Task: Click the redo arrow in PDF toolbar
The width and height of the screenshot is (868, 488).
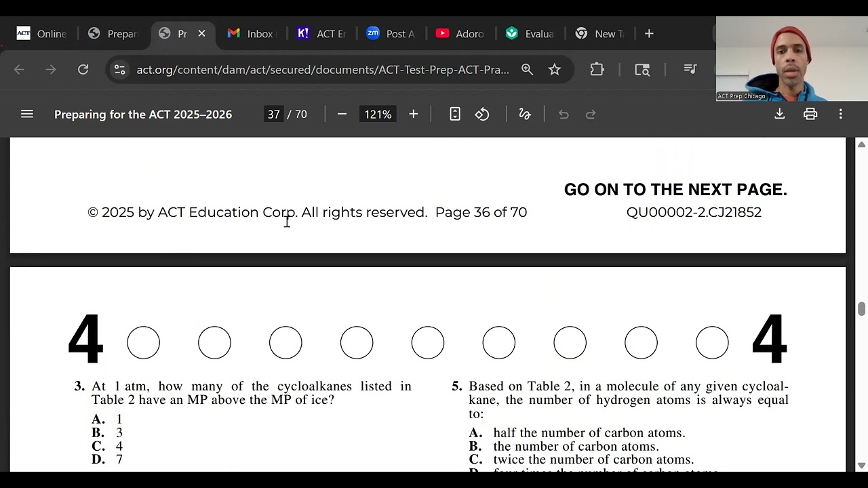Action: pyautogui.click(x=591, y=115)
